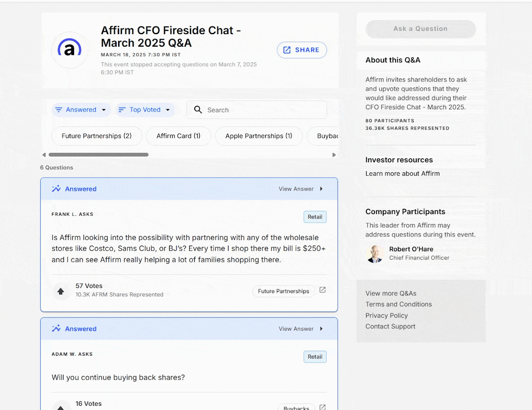Filter by Affirm Card (1) topic

178,136
